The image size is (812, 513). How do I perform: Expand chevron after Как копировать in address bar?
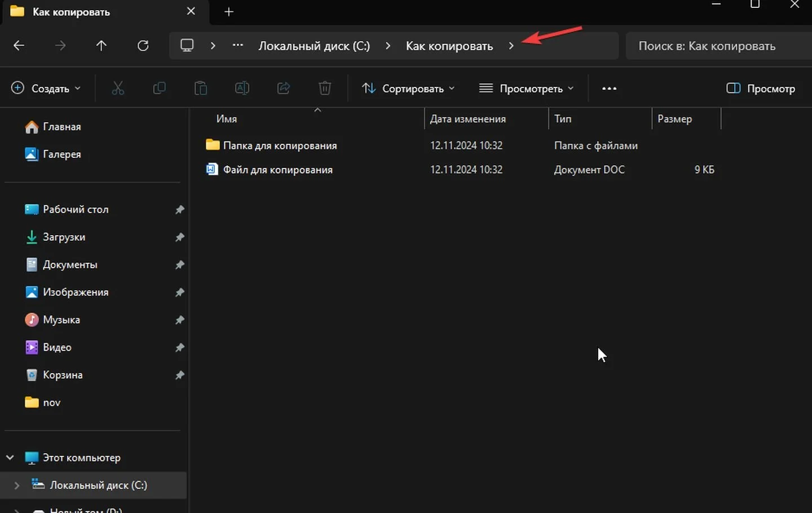511,46
